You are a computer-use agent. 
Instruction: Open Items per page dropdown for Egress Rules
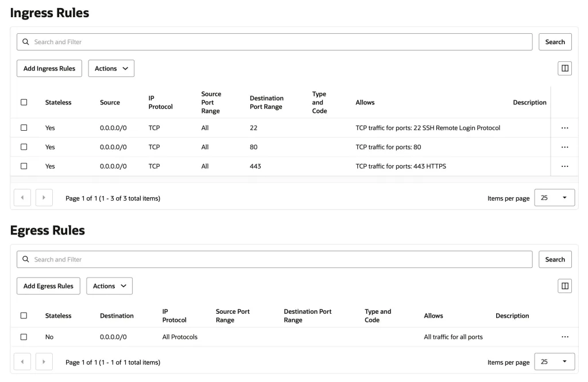(554, 362)
